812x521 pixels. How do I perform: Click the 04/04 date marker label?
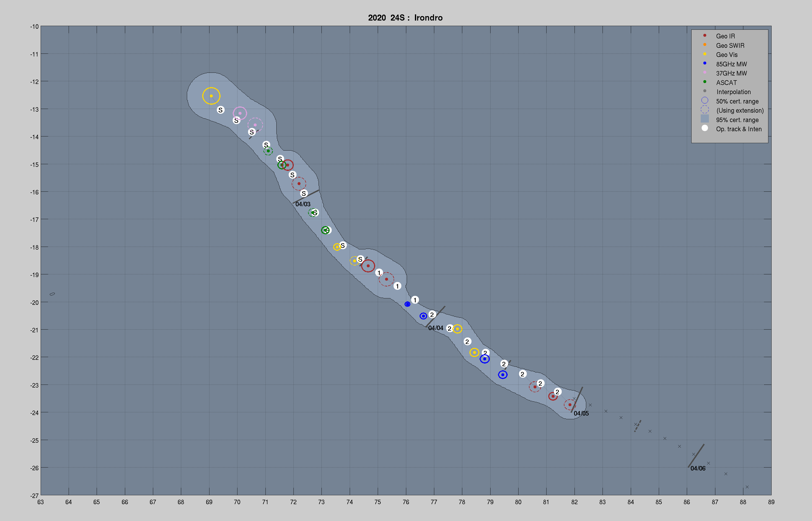tap(435, 328)
